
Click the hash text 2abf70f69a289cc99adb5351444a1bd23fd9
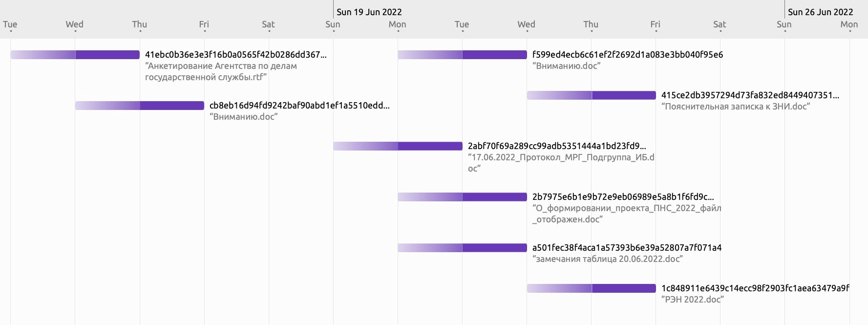[x=556, y=146]
